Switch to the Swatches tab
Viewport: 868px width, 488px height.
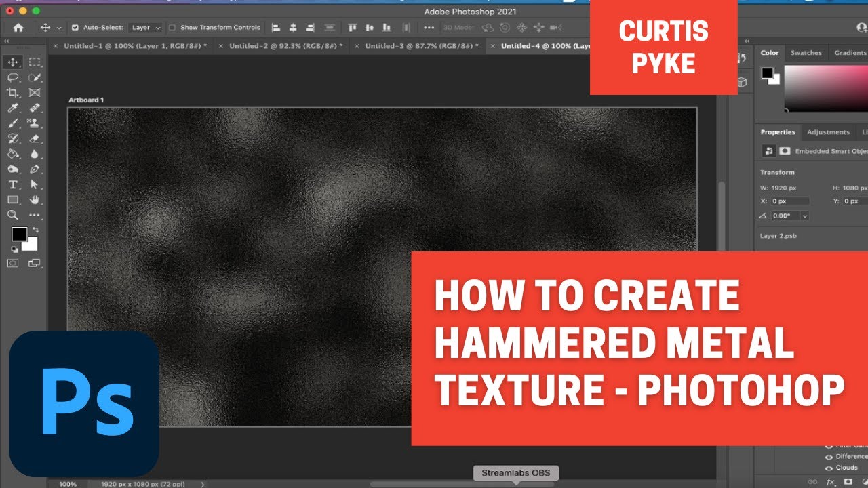click(806, 52)
